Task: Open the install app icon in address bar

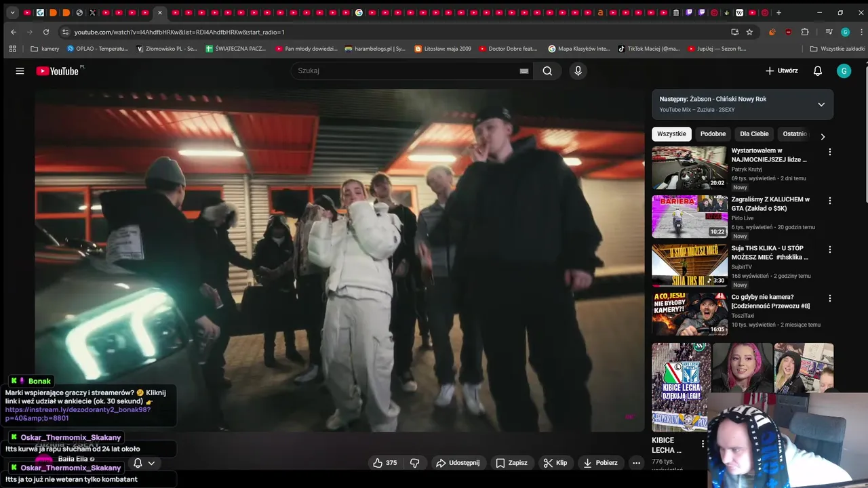Action: (x=734, y=32)
